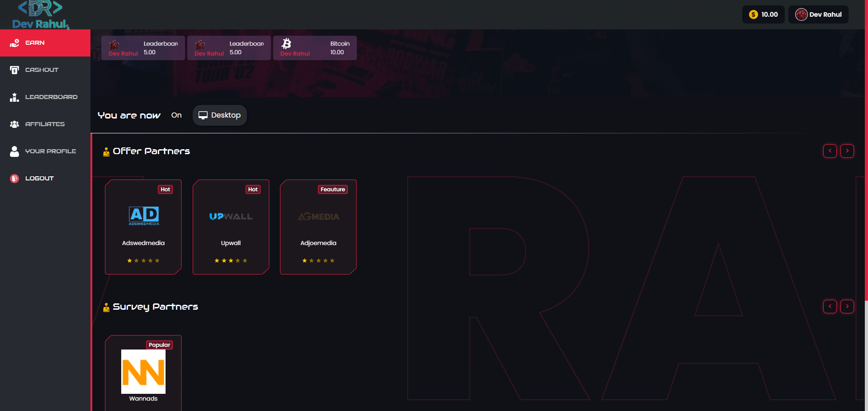
Task: Go to the Cashout page
Action: coord(42,70)
